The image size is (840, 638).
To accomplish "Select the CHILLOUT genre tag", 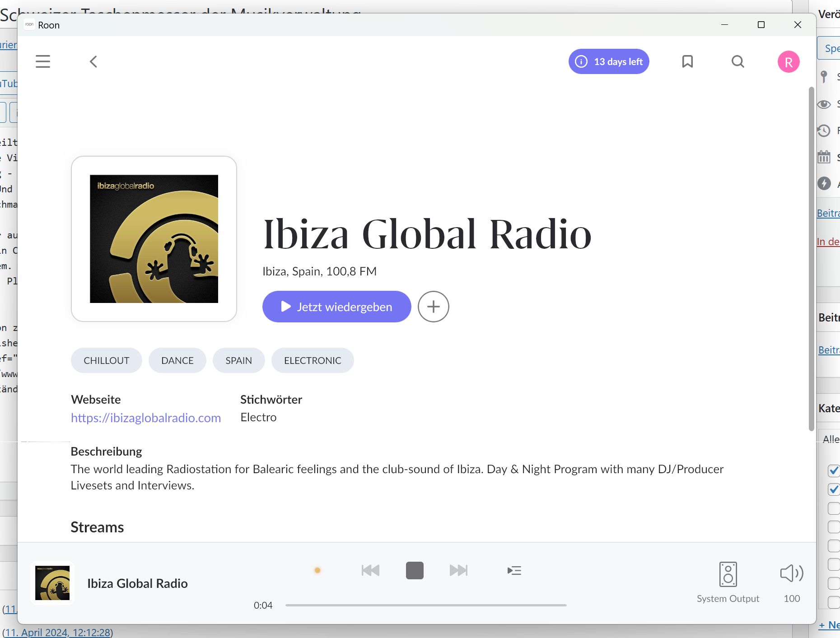I will [x=107, y=360].
